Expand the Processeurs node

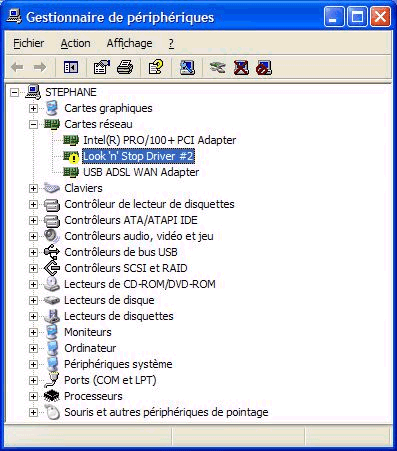point(33,396)
